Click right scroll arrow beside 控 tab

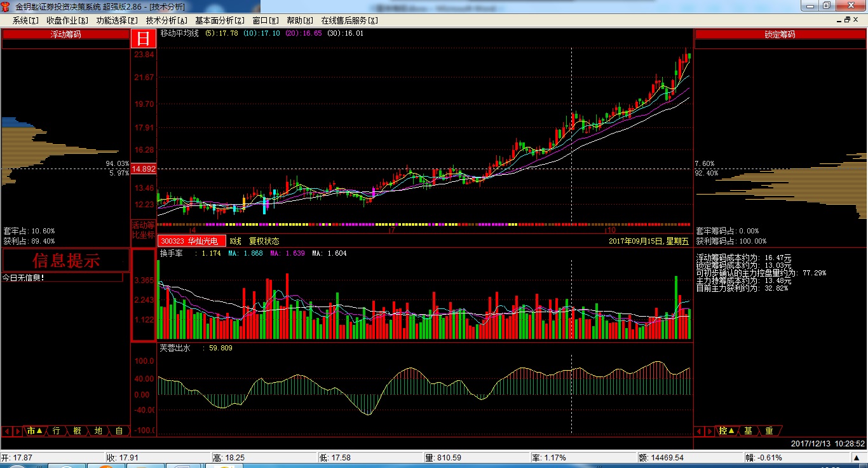click(709, 431)
